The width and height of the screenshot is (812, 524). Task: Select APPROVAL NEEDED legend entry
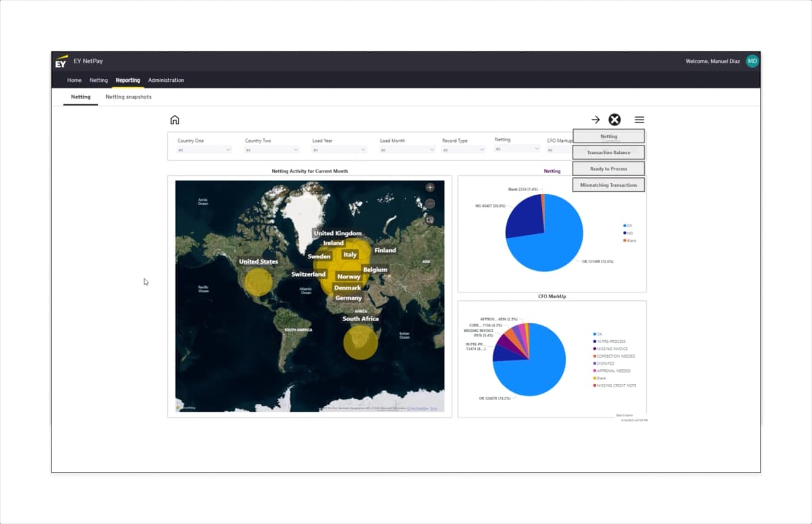(612, 371)
